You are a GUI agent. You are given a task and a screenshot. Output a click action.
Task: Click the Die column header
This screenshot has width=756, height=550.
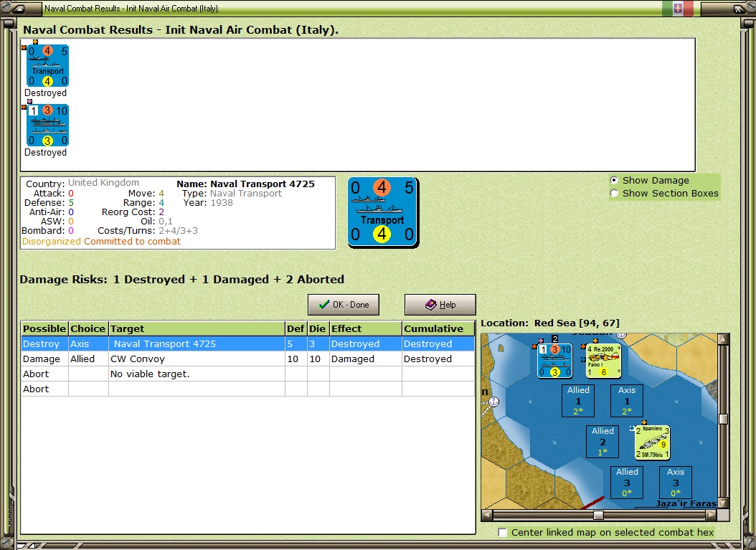[x=318, y=328]
